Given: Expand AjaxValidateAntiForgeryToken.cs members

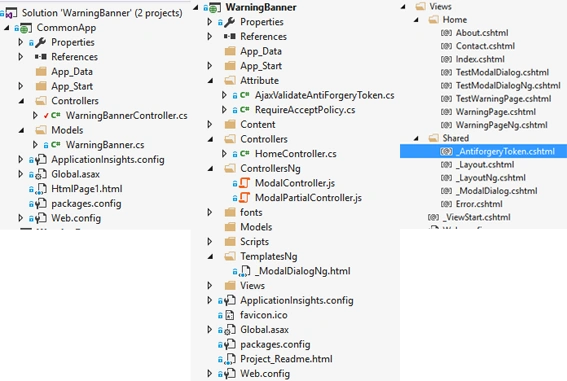Looking at the screenshot, I should tap(224, 95).
